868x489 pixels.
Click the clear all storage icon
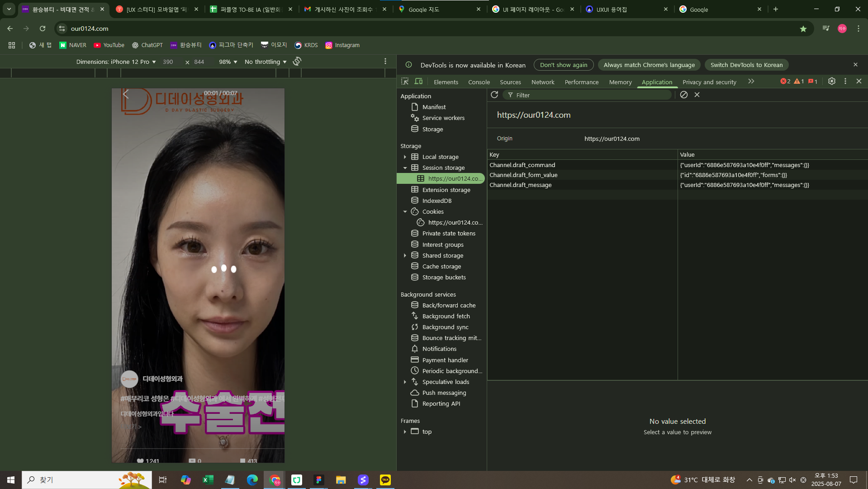[x=684, y=95]
